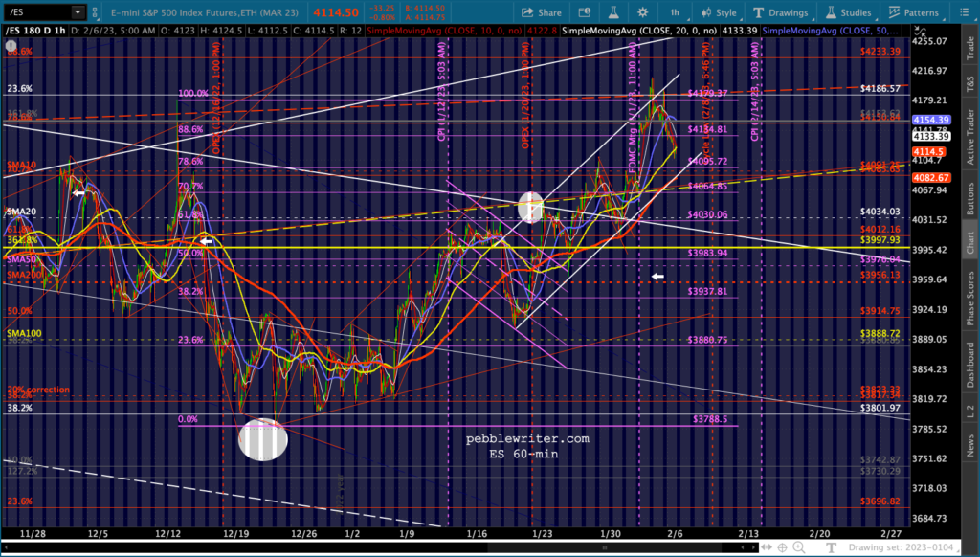Click the scroll left arrow at the bottom
Screen dimensions: 980x557
pos(743,547)
